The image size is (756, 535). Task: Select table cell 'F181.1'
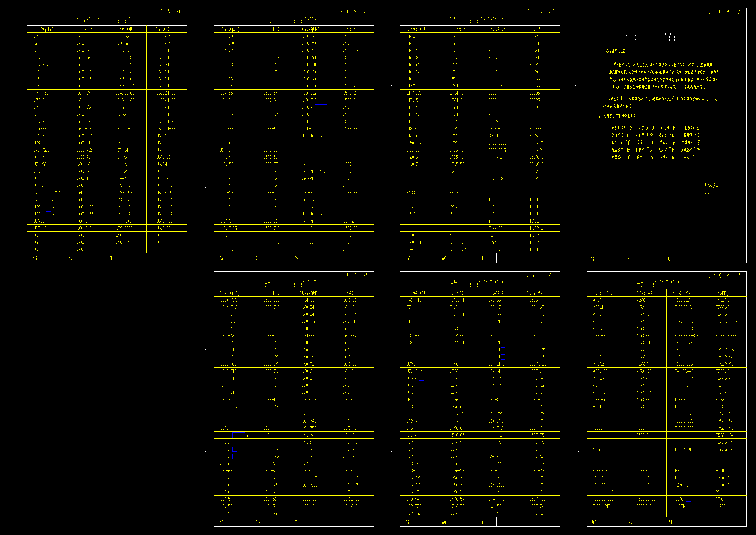click(679, 393)
